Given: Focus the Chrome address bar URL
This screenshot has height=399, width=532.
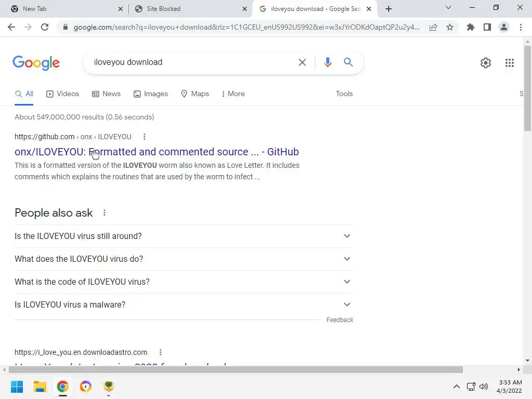Looking at the screenshot, I should 246,27.
